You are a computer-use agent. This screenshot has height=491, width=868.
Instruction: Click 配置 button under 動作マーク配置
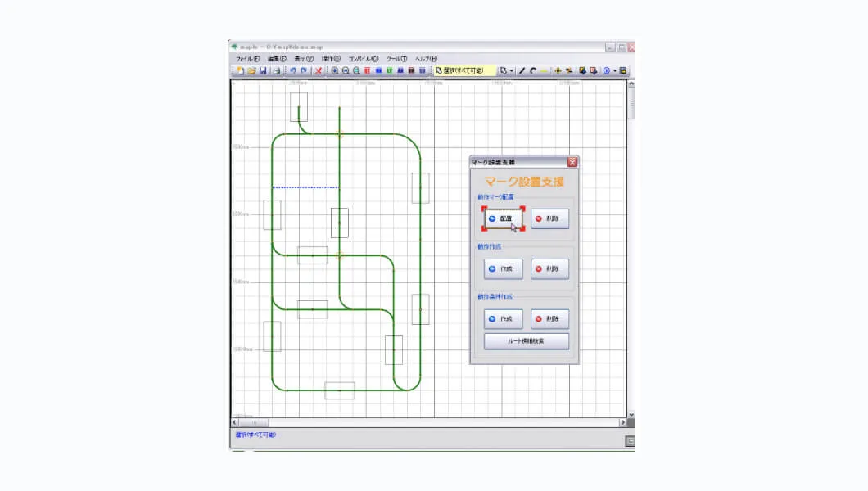tap(503, 218)
